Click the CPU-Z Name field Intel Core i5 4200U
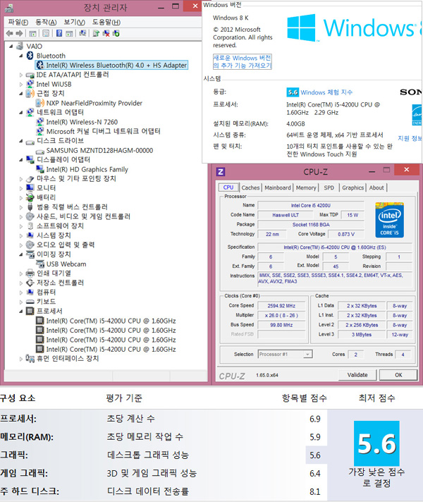The image size is (423, 504). pyautogui.click(x=311, y=205)
